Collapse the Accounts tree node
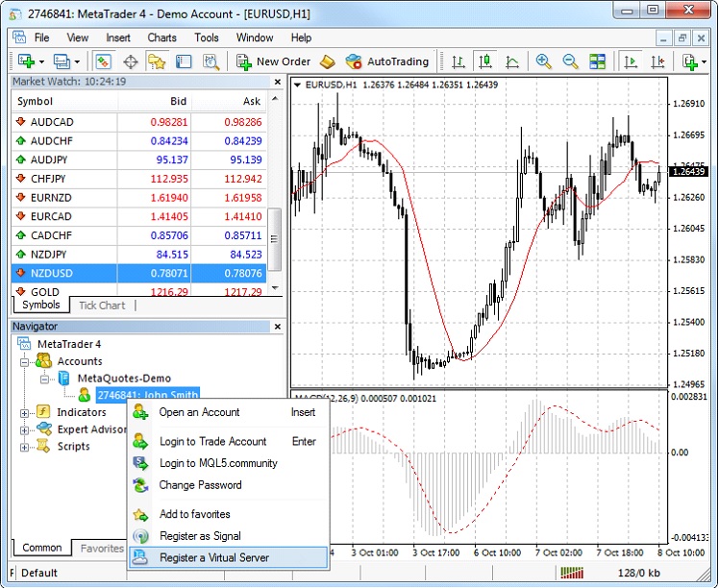The width and height of the screenshot is (719, 588). point(24,361)
